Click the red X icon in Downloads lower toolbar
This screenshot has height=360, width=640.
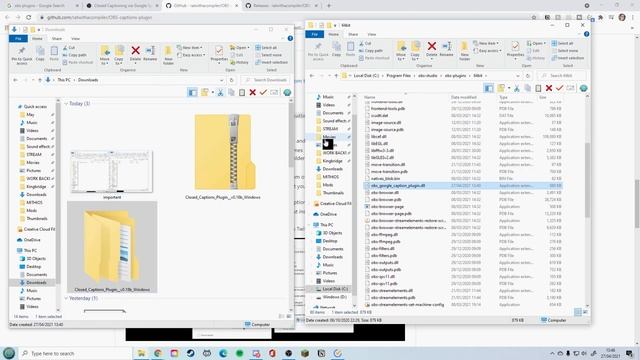[x=253, y=93]
